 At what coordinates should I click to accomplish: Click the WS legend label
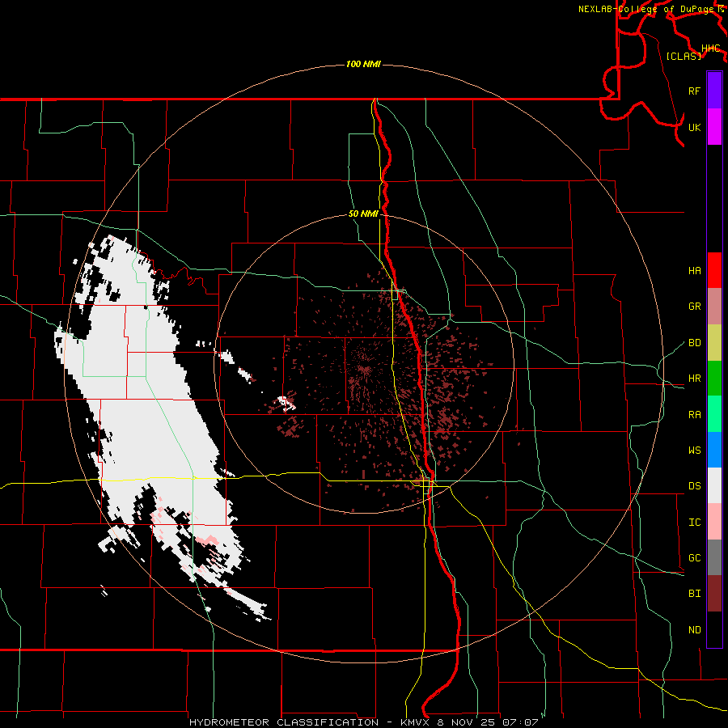pyautogui.click(x=694, y=451)
